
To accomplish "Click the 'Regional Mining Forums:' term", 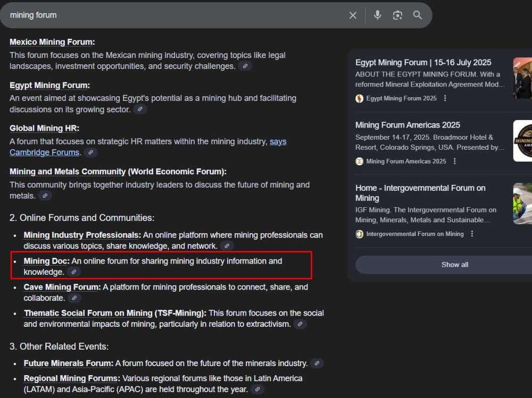I will click(x=72, y=378).
